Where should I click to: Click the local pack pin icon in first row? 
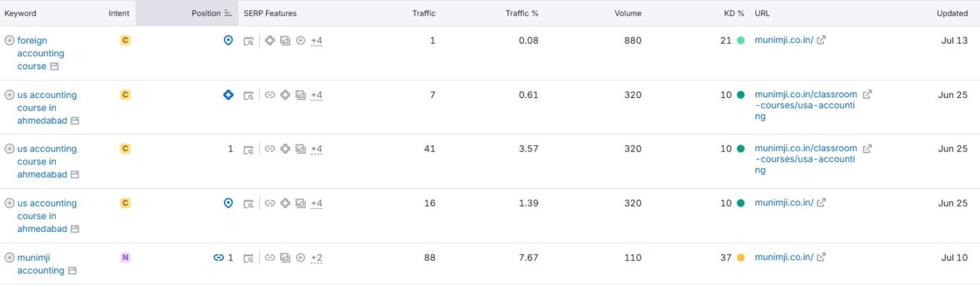[x=228, y=41]
